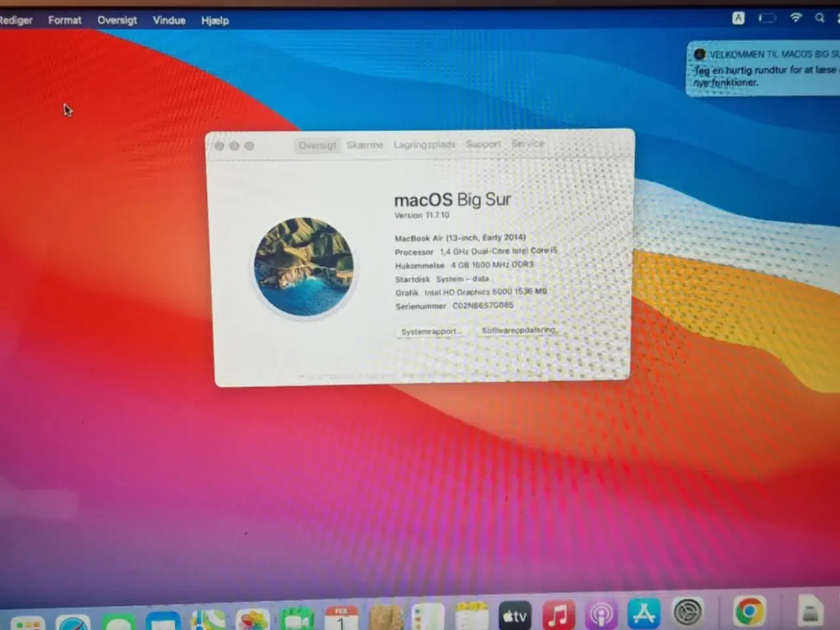
Task: Open System Preferences from the Dock
Action: tap(688, 612)
